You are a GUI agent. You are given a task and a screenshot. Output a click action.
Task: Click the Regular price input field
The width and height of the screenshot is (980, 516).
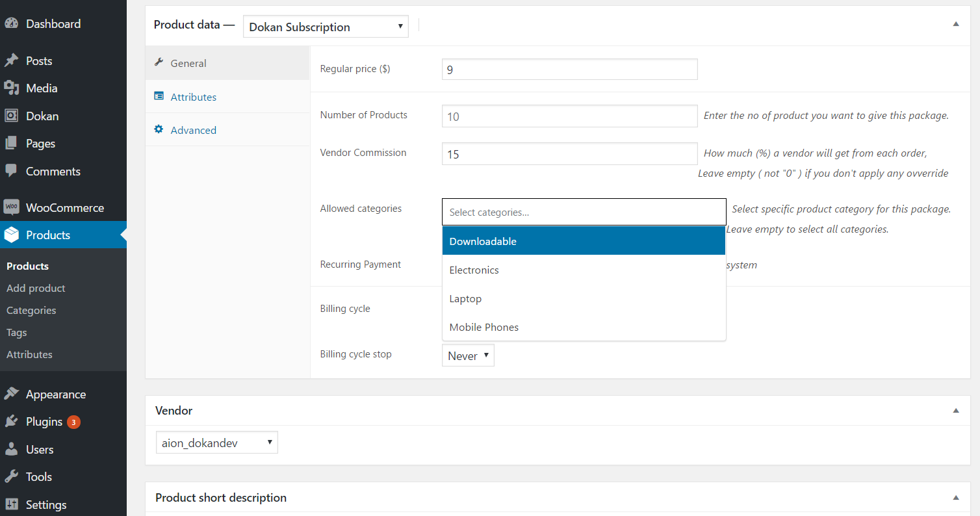pos(569,69)
